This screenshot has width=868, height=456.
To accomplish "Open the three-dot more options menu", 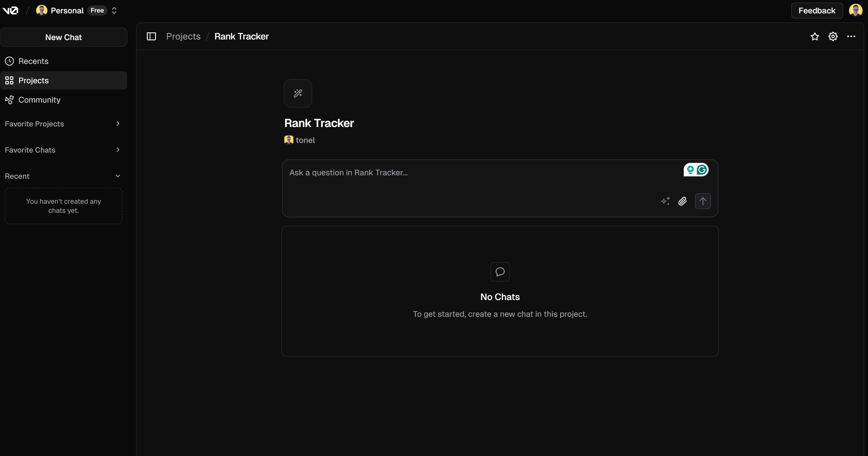I will click(x=851, y=36).
